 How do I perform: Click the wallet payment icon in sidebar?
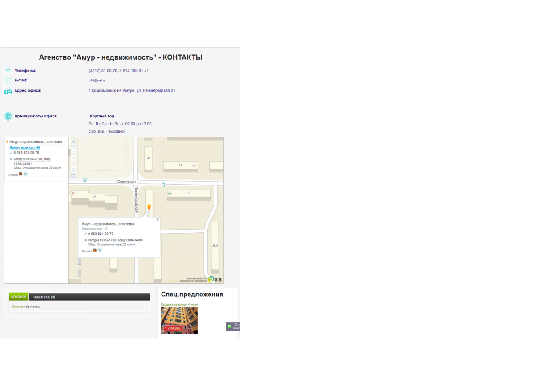pos(20,174)
